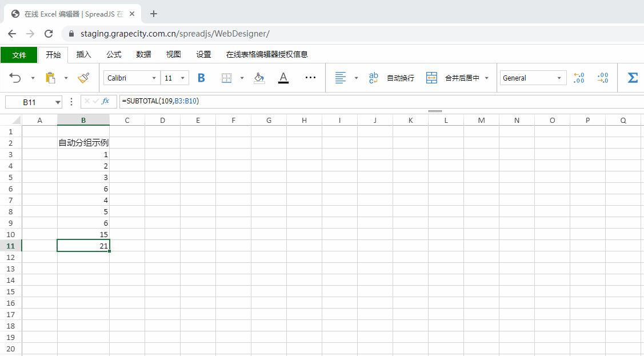Toggle strikethrough with the abc icon
Image resolution: width=644 pixels, height=356 pixels.
coord(373,77)
